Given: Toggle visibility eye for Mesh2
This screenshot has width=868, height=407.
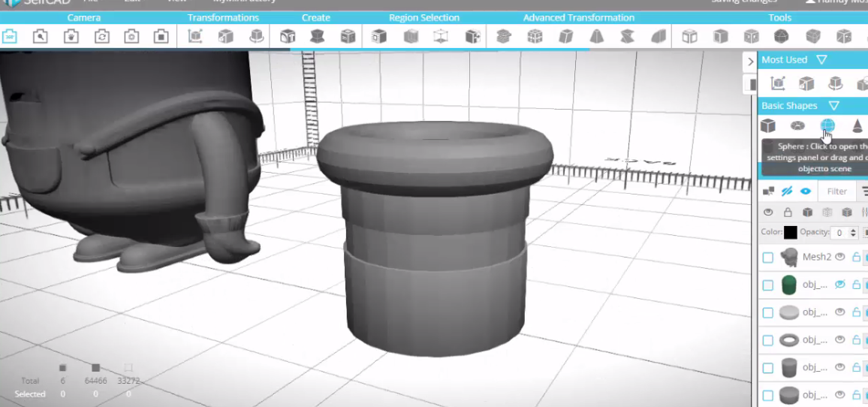Looking at the screenshot, I should point(839,256).
